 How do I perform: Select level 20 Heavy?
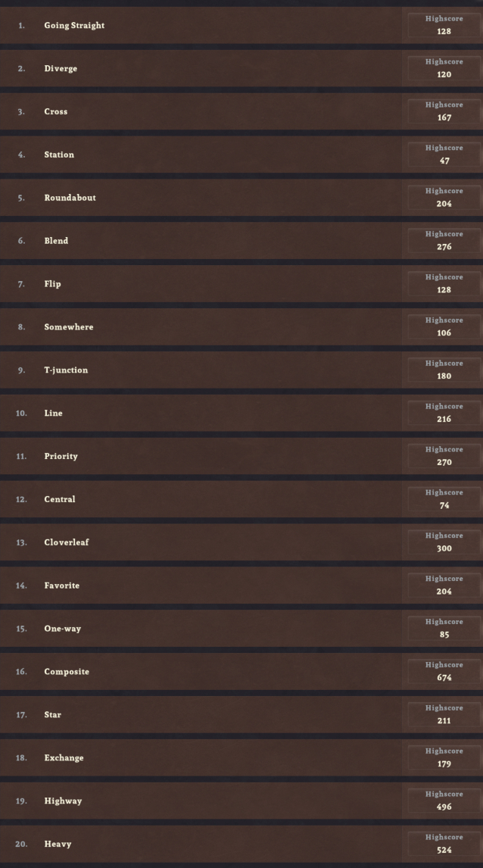pos(241,844)
